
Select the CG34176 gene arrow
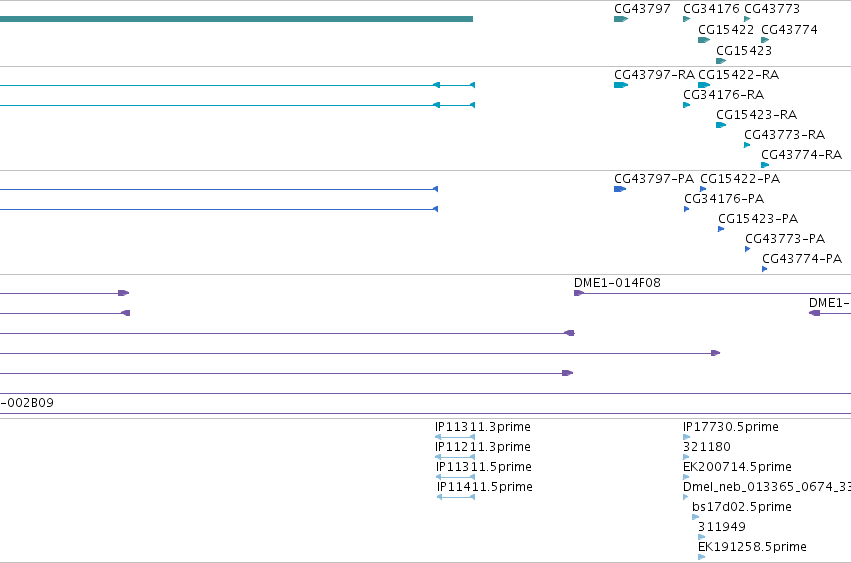tap(687, 19)
